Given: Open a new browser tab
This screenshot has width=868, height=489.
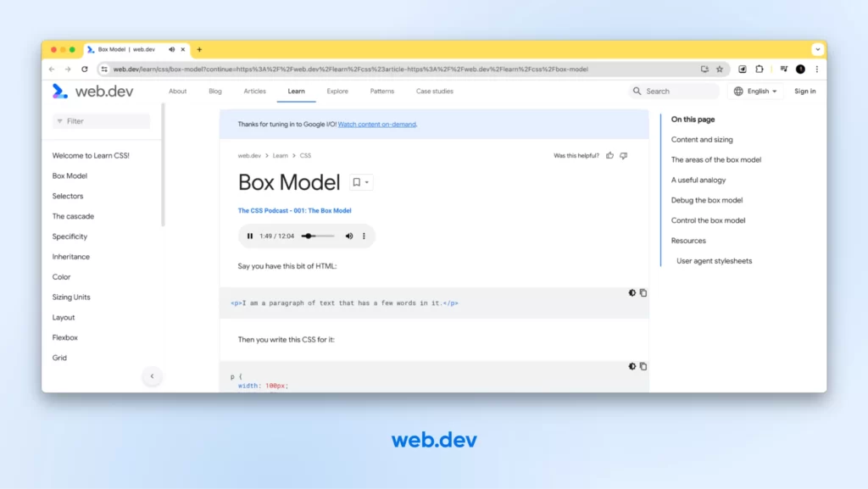Looking at the screenshot, I should [x=199, y=49].
